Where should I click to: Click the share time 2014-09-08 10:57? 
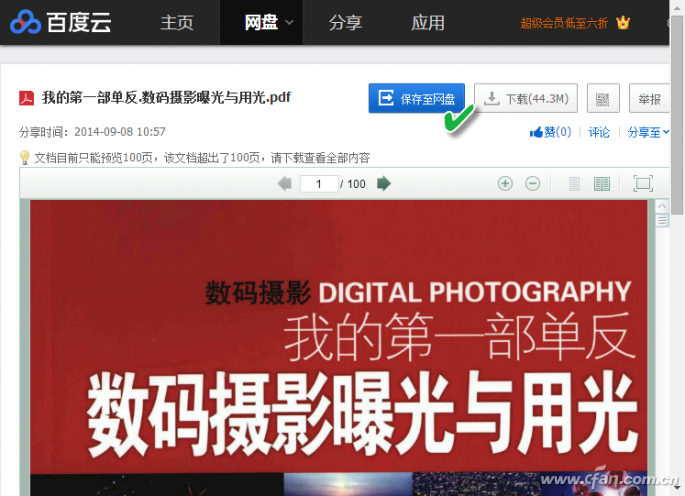pos(120,132)
